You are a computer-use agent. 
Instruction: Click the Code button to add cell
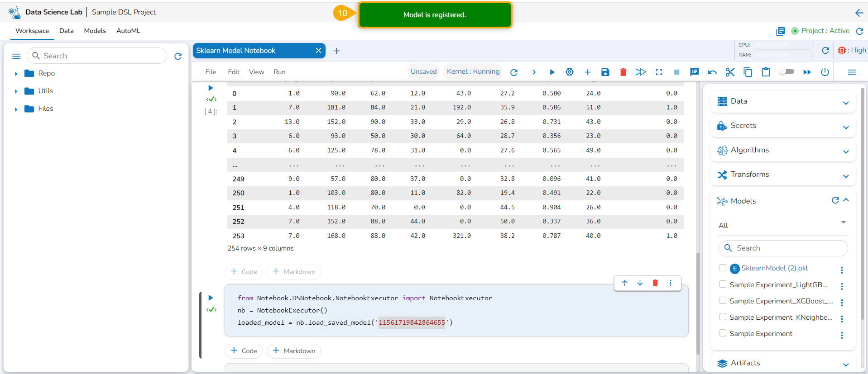tap(244, 351)
